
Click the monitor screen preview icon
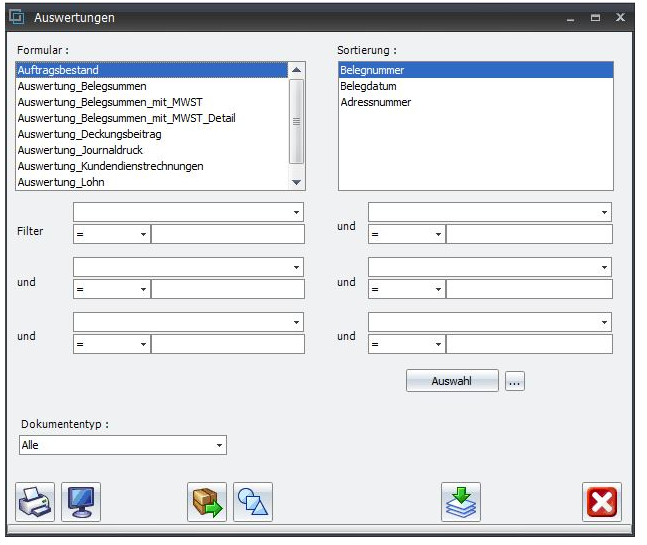(81, 501)
